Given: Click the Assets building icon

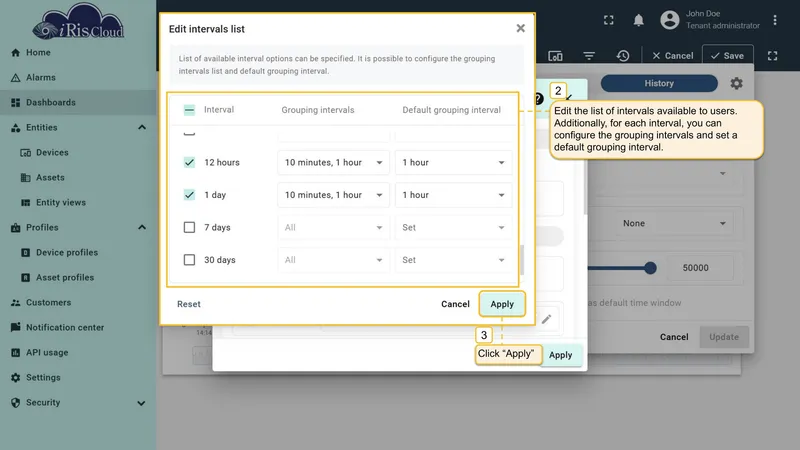Looking at the screenshot, I should pyautogui.click(x=26, y=178).
